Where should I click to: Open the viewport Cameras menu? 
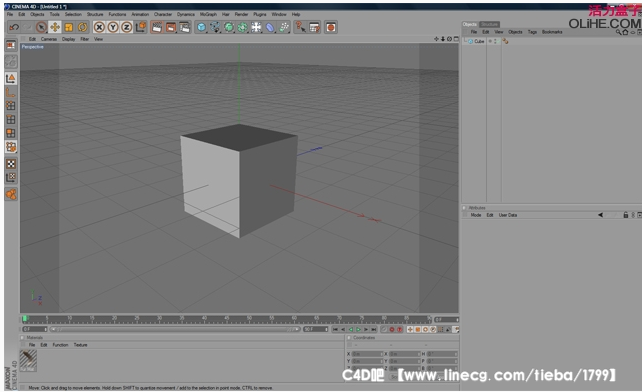49,39
